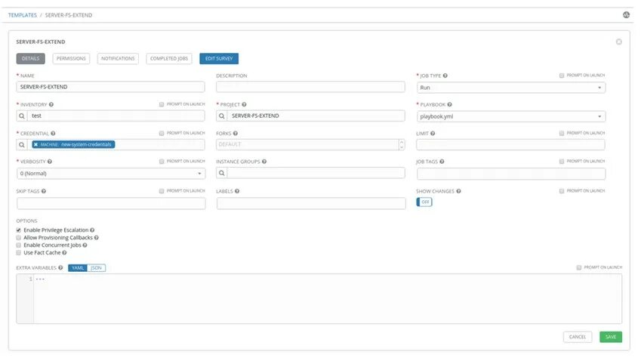Click the activity stream icon at top right
Viewport: 644px width, 364px height.
click(x=626, y=15)
